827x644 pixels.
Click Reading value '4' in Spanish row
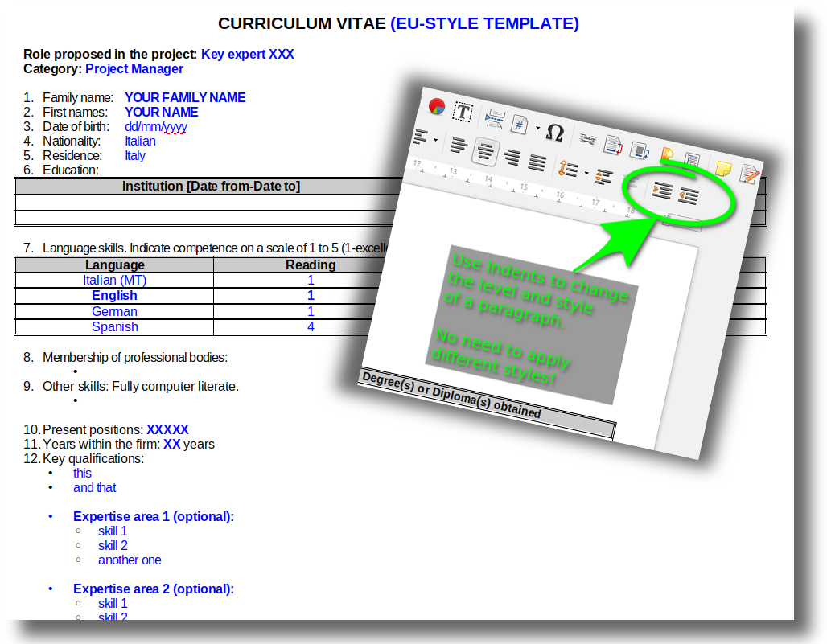[311, 326]
